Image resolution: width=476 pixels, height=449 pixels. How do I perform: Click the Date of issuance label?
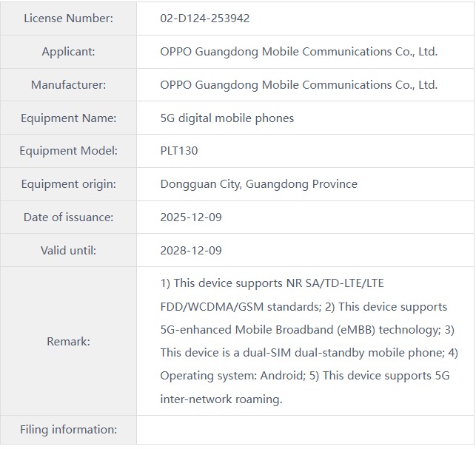click(68, 217)
